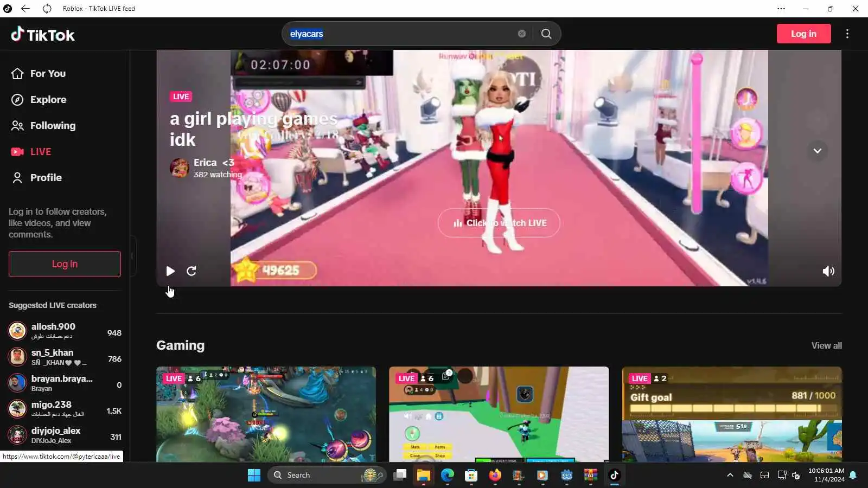Open diyjojo_alex suggested creator
Viewport: 868px width, 488px height.
click(65, 435)
